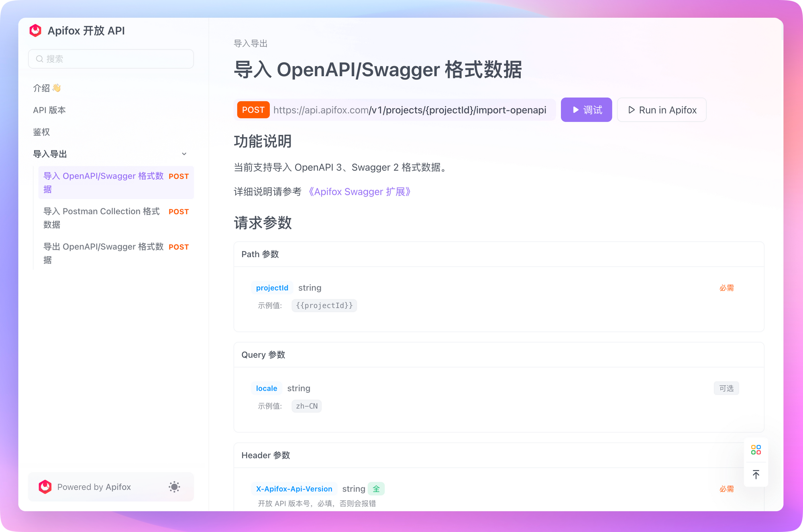Image resolution: width=803 pixels, height=532 pixels.
Task: Select 导出 OpenAPI/Swagger 格式数据 item
Action: (116, 253)
